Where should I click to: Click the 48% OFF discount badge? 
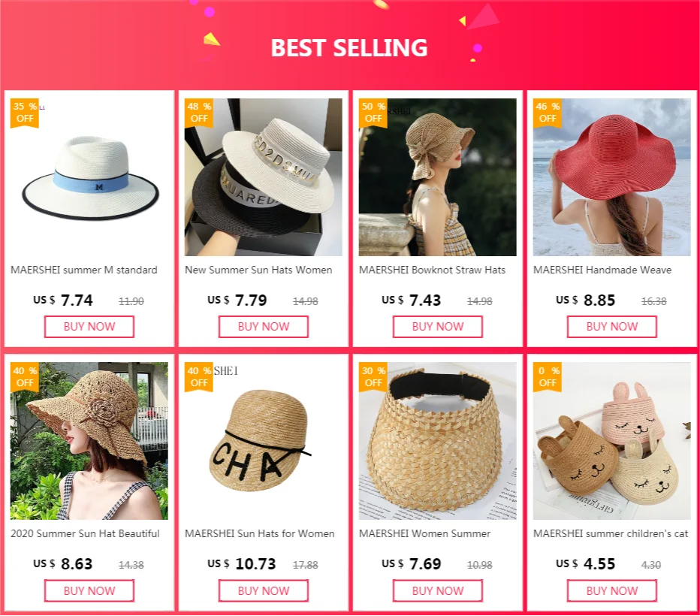[x=199, y=113]
